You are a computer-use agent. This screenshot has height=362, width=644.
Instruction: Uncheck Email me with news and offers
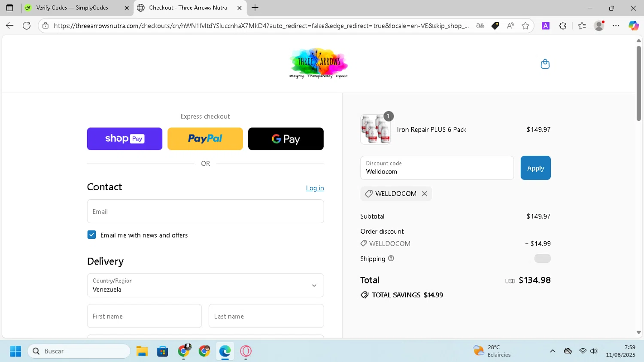91,235
